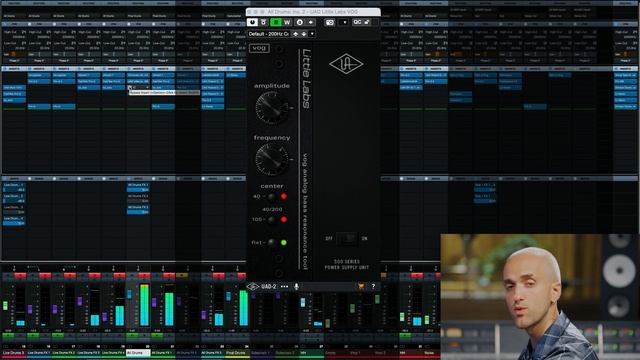The height and width of the screenshot is (360, 640).
Task: Toggle green monitor button on Live Drums 3 channel
Action: 8,336
